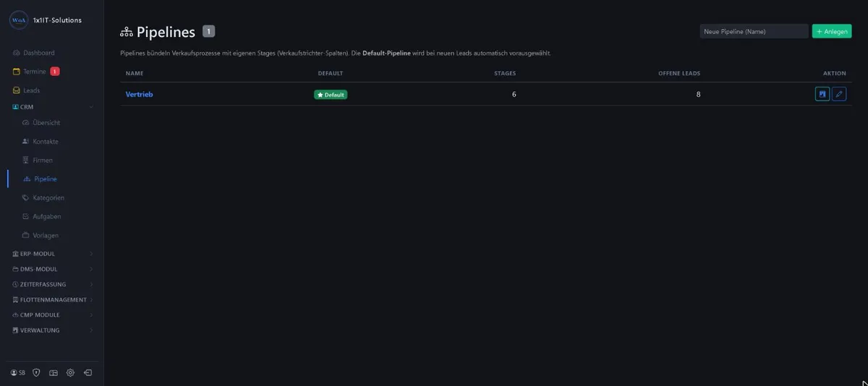Click the Pipelines heading icon

[x=127, y=33]
